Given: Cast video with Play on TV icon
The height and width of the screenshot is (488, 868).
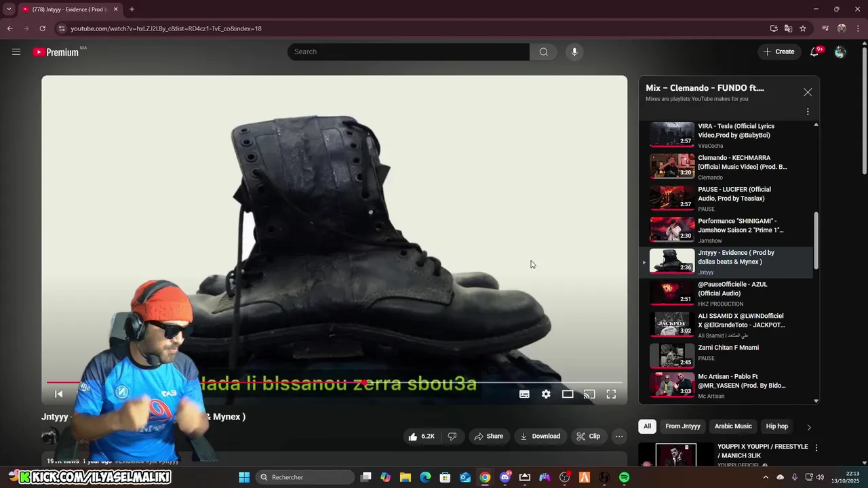Looking at the screenshot, I should (x=589, y=394).
